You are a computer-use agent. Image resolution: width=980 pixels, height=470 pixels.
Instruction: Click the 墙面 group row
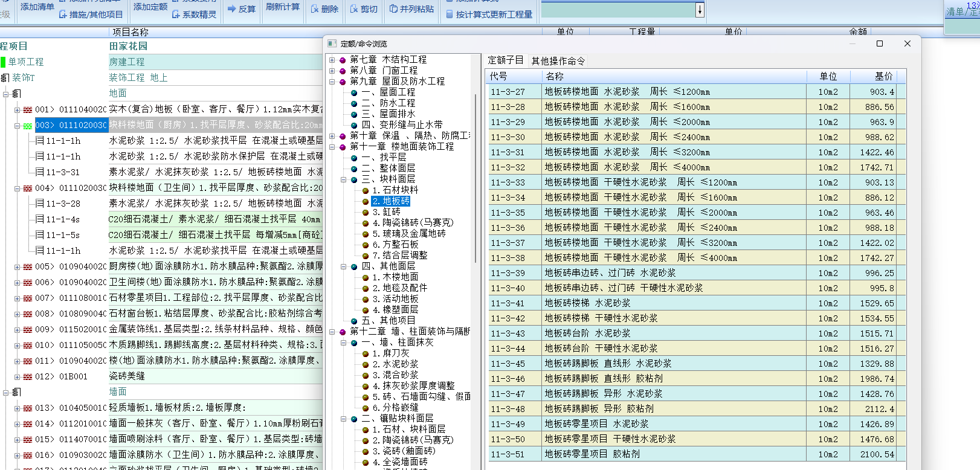163,392
